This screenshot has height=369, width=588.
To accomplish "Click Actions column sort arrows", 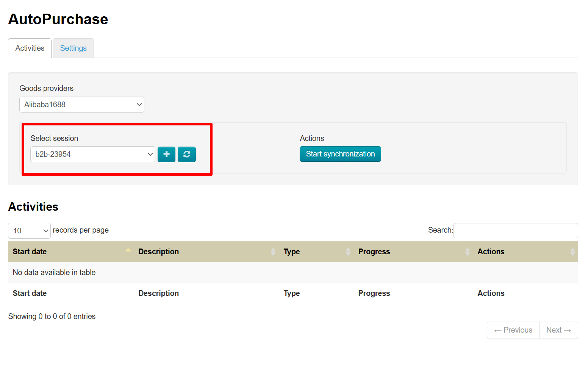I will (x=572, y=252).
